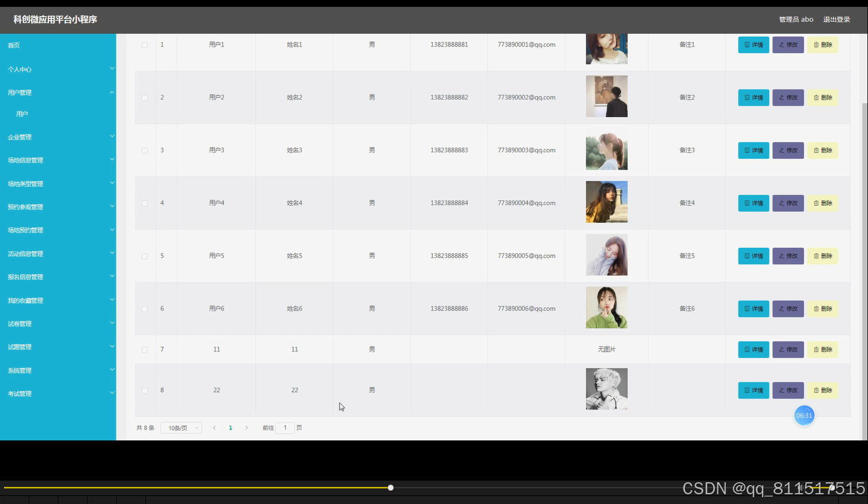Open 试卷管理 in the sidebar

(x=58, y=324)
